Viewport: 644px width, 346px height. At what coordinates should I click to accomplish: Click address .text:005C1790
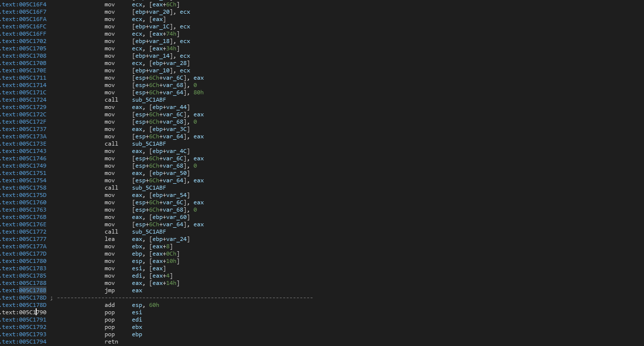pyautogui.click(x=23, y=312)
